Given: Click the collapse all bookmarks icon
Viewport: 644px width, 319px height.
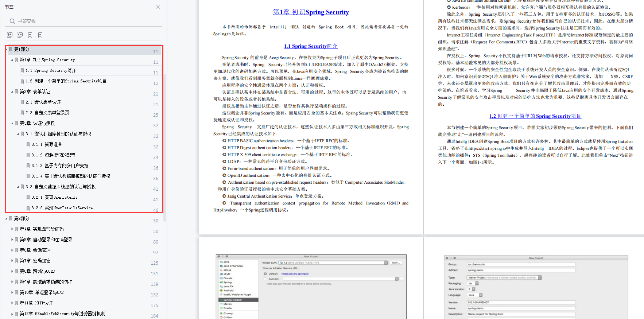Looking at the screenshot, I should coord(20,35).
